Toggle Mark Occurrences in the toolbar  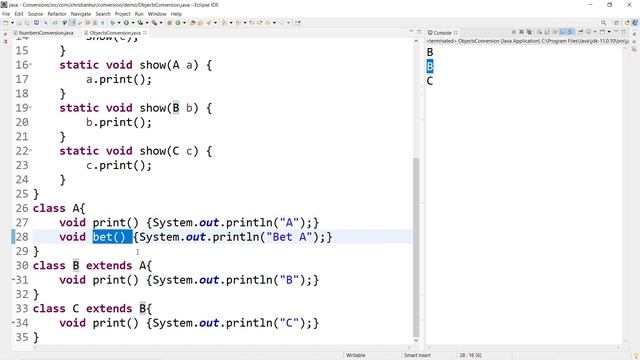coord(71,23)
